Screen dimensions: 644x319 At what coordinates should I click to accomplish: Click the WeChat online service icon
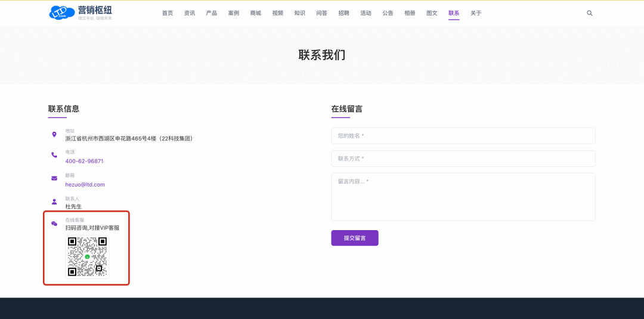click(x=54, y=224)
